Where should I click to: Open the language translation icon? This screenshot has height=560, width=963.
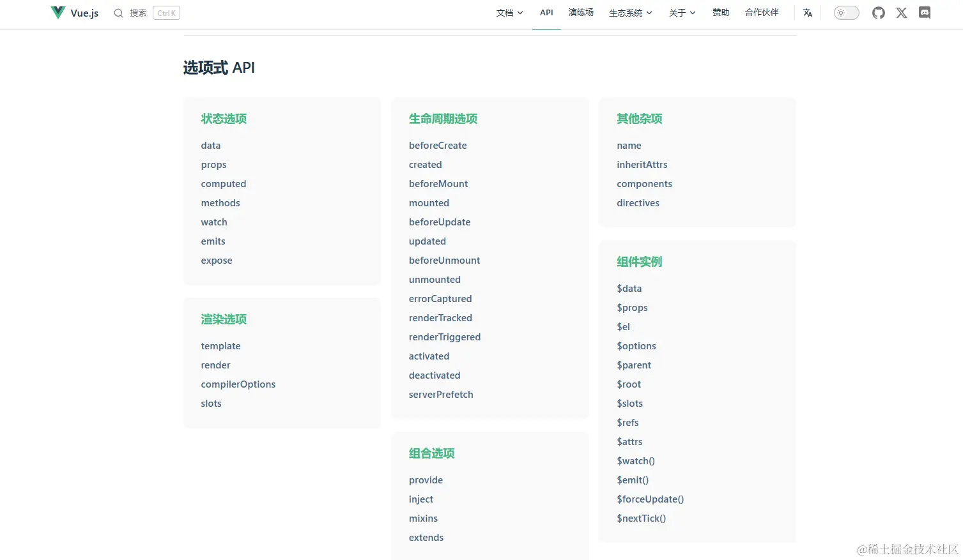point(808,13)
